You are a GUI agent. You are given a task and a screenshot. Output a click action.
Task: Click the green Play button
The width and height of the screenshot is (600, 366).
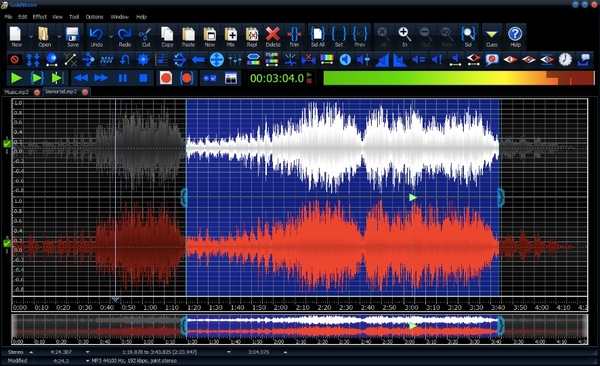(16, 78)
